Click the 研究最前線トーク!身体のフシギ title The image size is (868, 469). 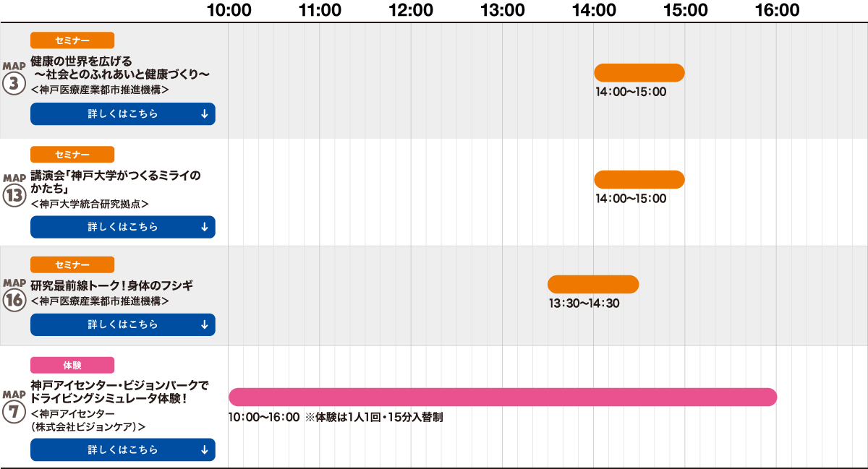tap(112, 285)
